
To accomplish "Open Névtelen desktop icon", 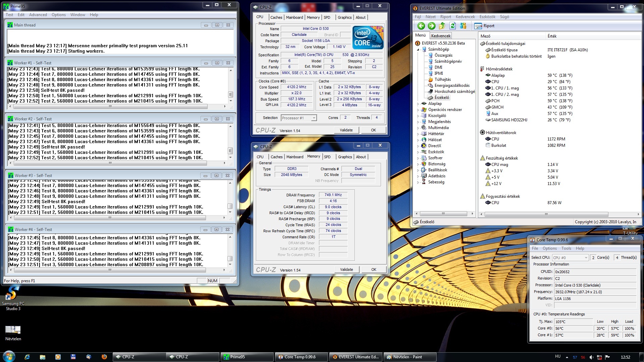I will [x=13, y=333].
